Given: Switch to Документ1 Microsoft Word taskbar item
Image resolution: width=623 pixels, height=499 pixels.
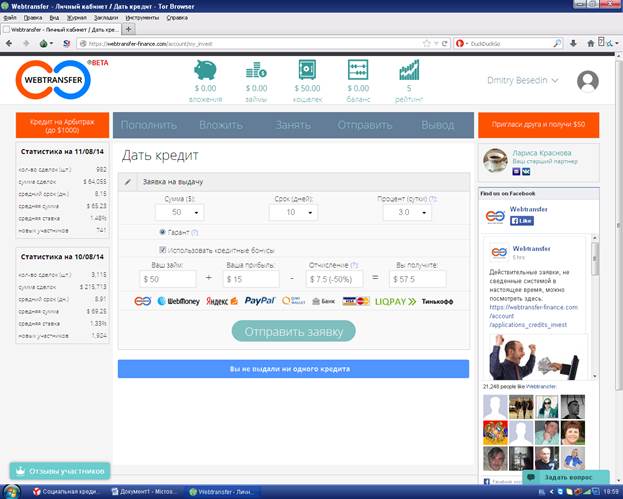Looking at the screenshot, I should tap(145, 492).
